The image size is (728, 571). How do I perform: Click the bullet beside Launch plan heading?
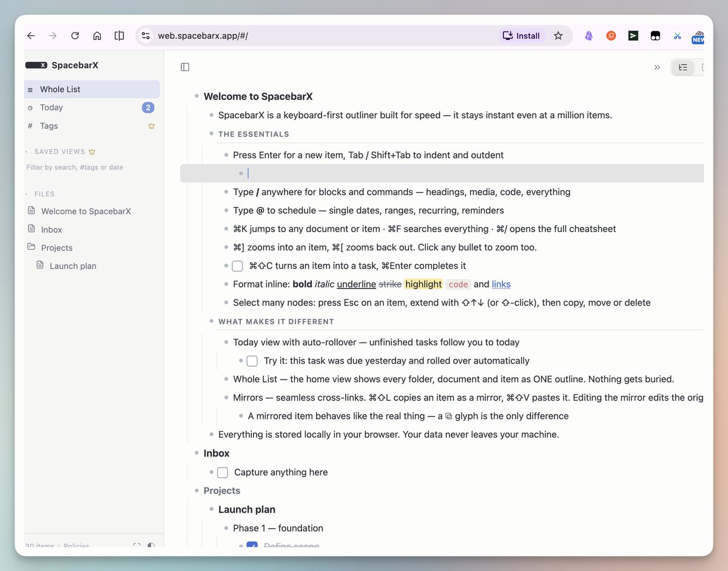(x=211, y=509)
